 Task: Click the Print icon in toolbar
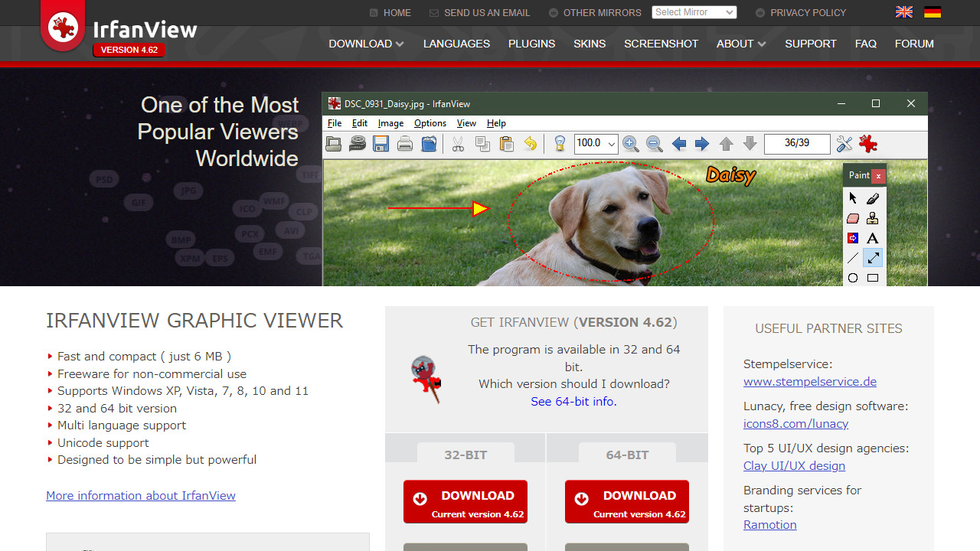tap(405, 144)
